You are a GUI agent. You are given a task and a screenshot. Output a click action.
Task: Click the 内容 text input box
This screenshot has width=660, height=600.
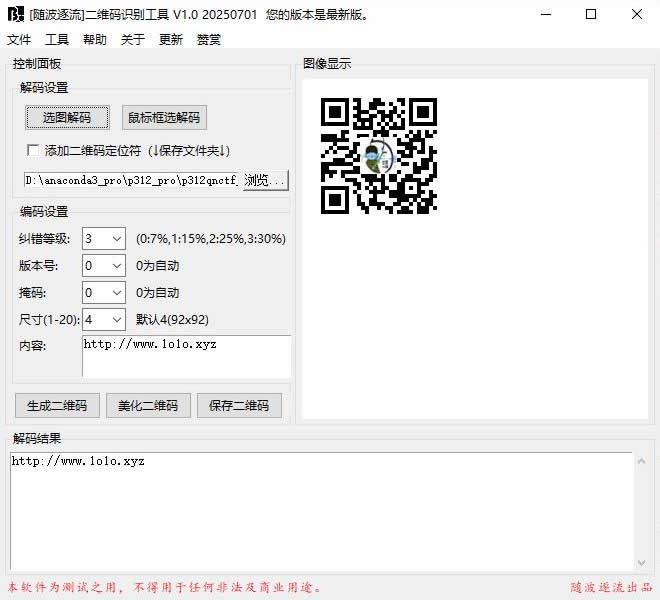186,356
